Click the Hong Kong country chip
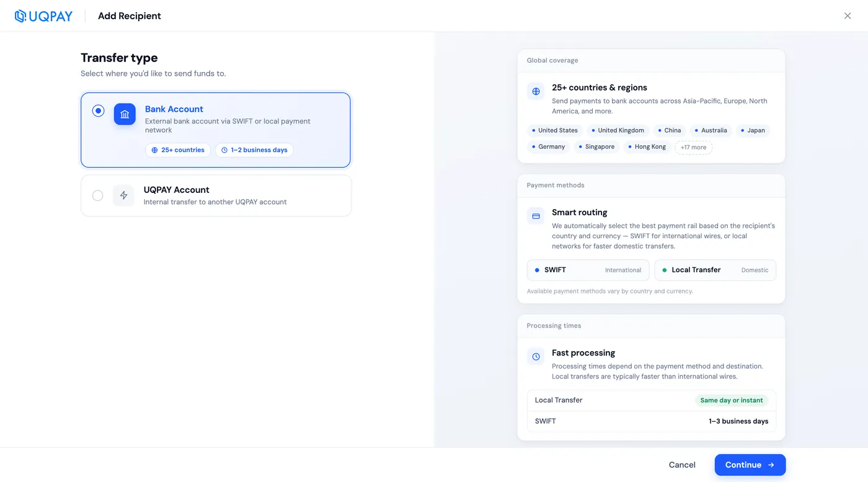The height and width of the screenshot is (482, 868). tap(647, 147)
